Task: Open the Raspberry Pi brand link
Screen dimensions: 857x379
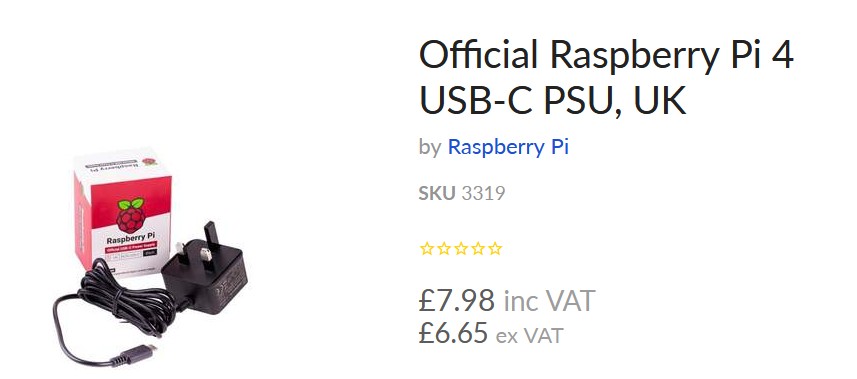Action: (x=508, y=148)
